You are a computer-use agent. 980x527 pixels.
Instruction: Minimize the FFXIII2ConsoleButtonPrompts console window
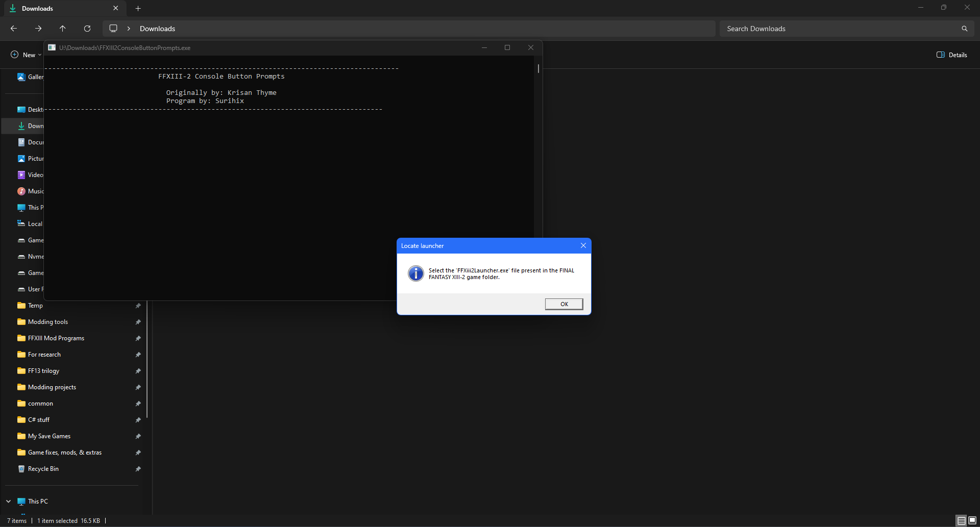484,47
